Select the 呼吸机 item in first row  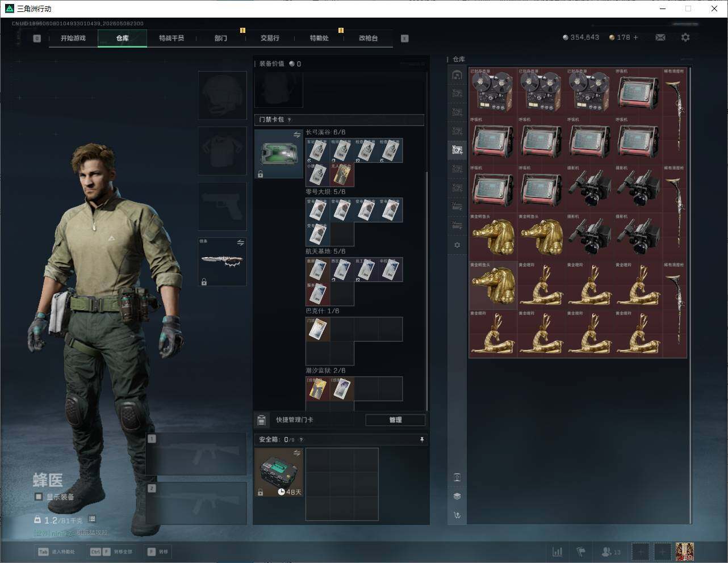(638, 91)
